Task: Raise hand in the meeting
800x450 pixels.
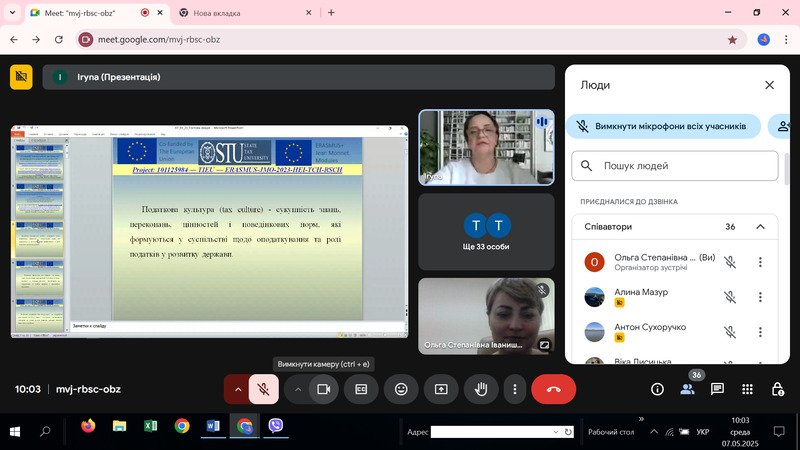Action: 481,389
